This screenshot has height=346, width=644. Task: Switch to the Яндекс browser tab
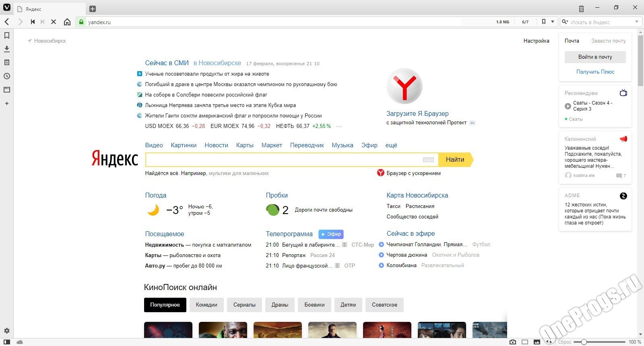click(50, 9)
